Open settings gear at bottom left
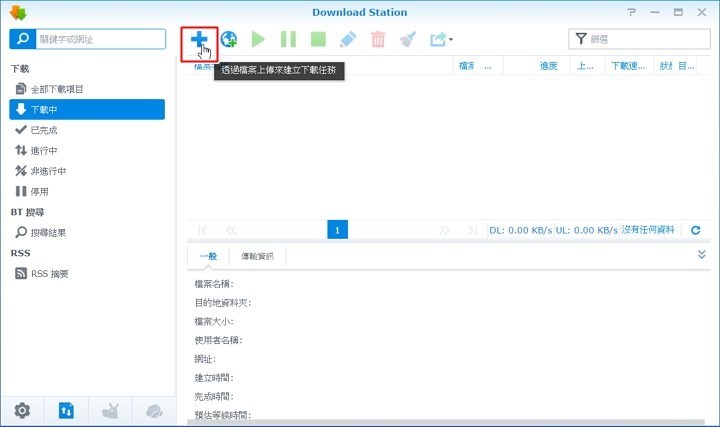The height and width of the screenshot is (427, 720). pos(22,410)
